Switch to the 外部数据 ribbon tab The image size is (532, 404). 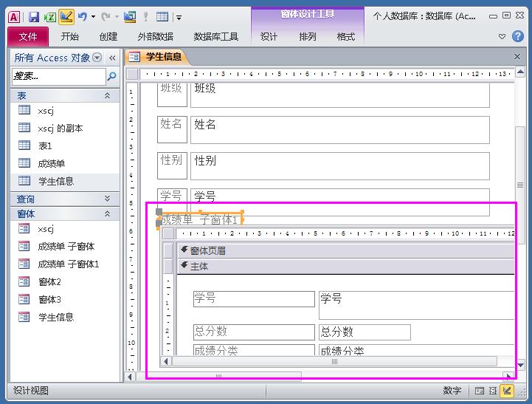(x=156, y=36)
